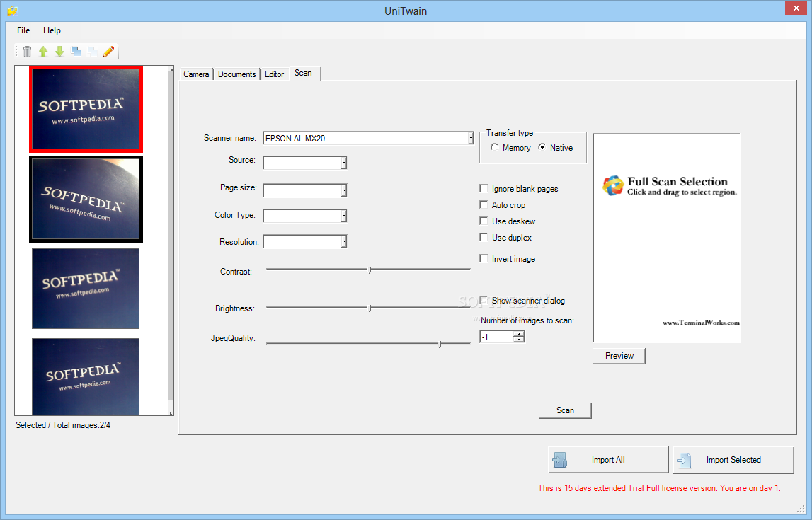Select the fourth Softpedia thumbnail
This screenshot has height=520, width=812.
click(86, 376)
